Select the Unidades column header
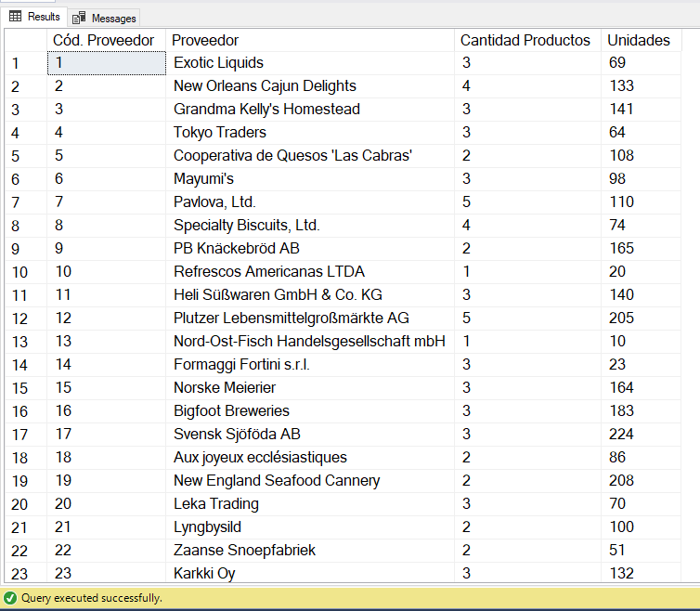This screenshot has width=700, height=611. click(642, 40)
